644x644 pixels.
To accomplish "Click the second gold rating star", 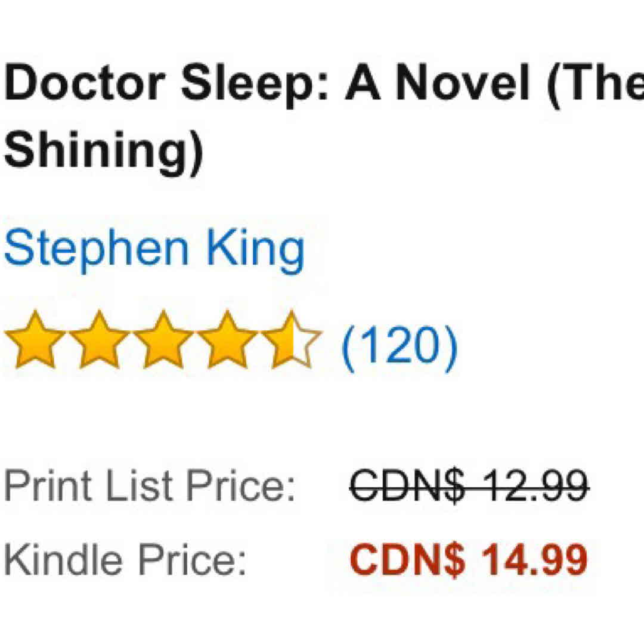I will tap(98, 339).
